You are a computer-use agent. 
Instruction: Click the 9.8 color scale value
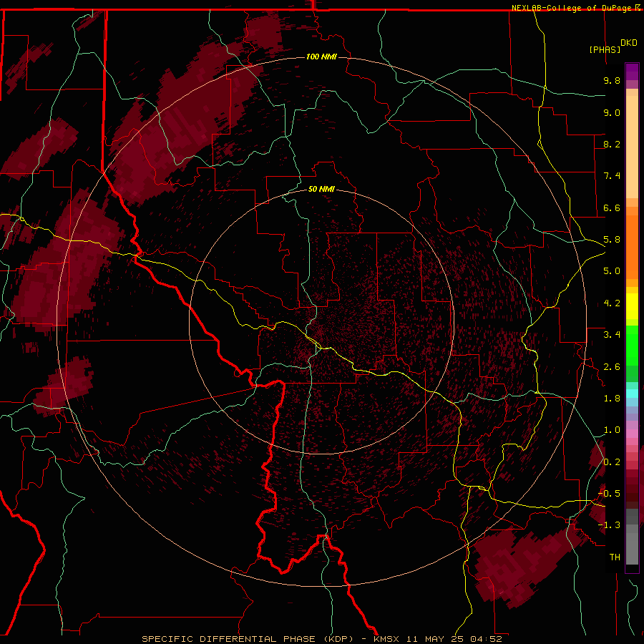(x=612, y=80)
